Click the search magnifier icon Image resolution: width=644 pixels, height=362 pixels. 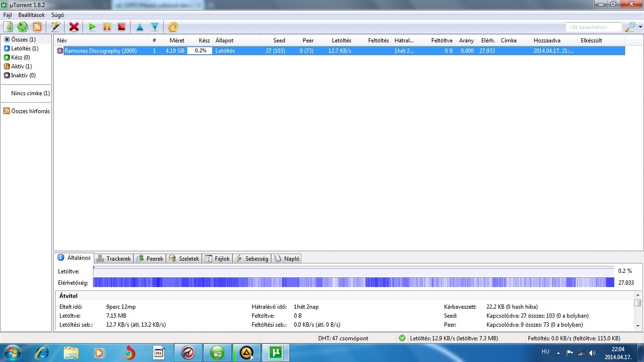(x=629, y=27)
